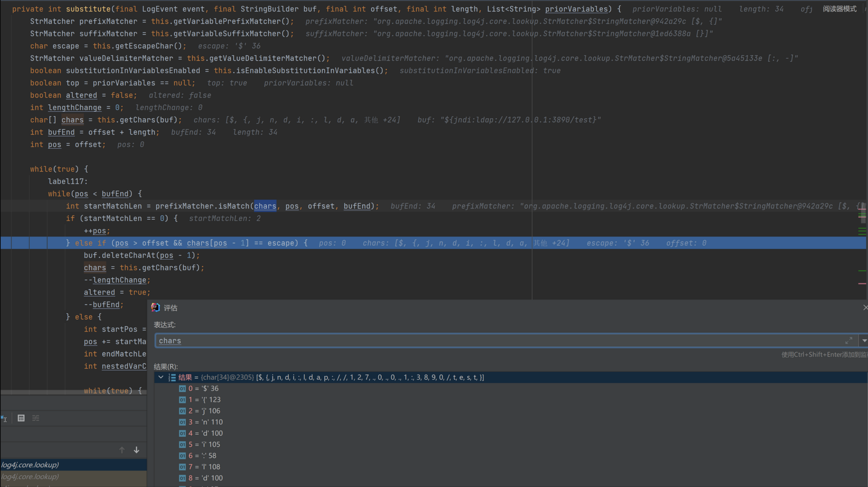Open the expression history dropdown arrow
Viewport: 868px width, 487px height.
864,340
